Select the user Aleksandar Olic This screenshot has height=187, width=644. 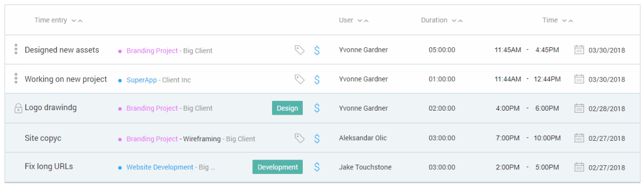coord(363,138)
